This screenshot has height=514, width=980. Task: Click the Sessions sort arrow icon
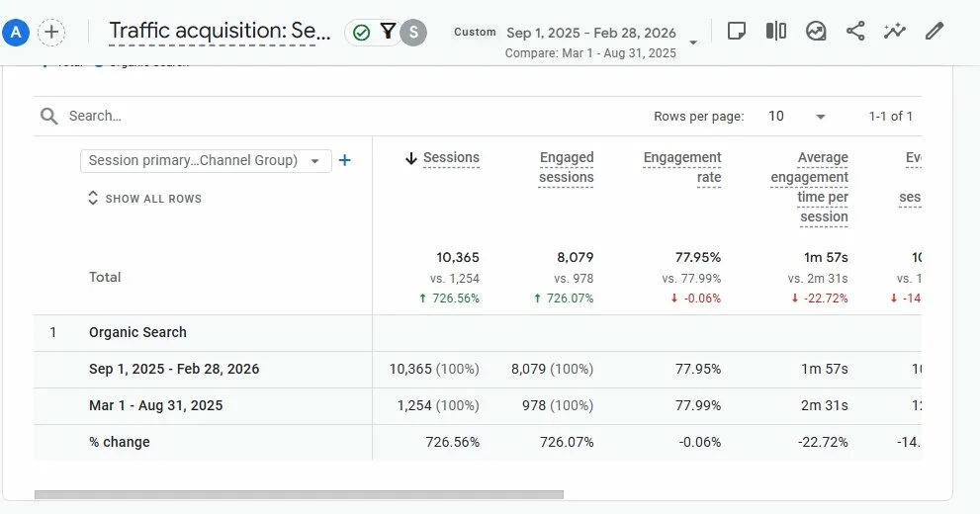[410, 158]
